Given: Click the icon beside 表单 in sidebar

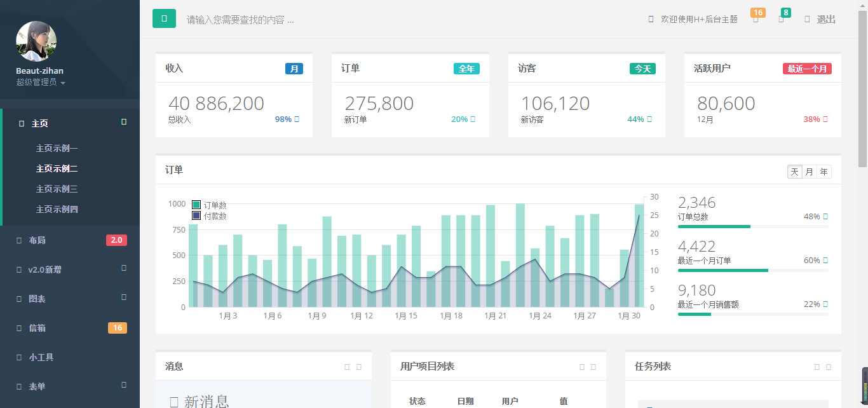Looking at the screenshot, I should point(19,387).
